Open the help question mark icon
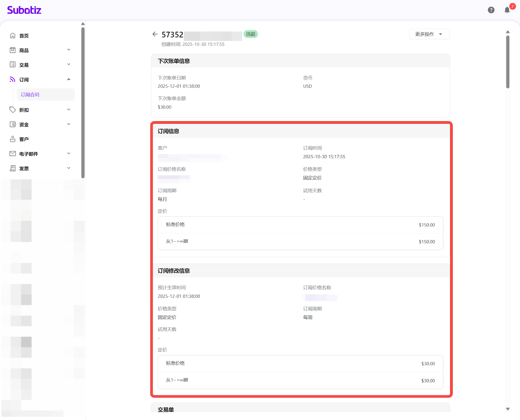Viewport: 520px width, 420px height. click(491, 10)
